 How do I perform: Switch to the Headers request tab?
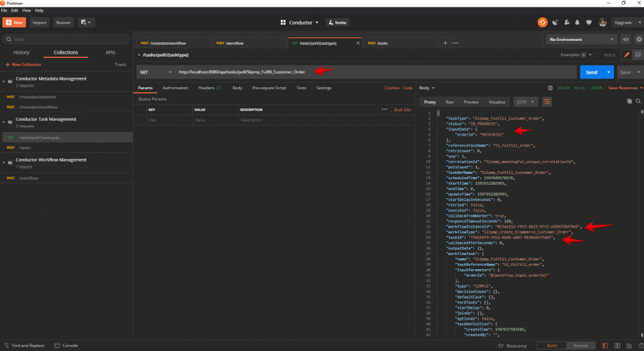(209, 88)
